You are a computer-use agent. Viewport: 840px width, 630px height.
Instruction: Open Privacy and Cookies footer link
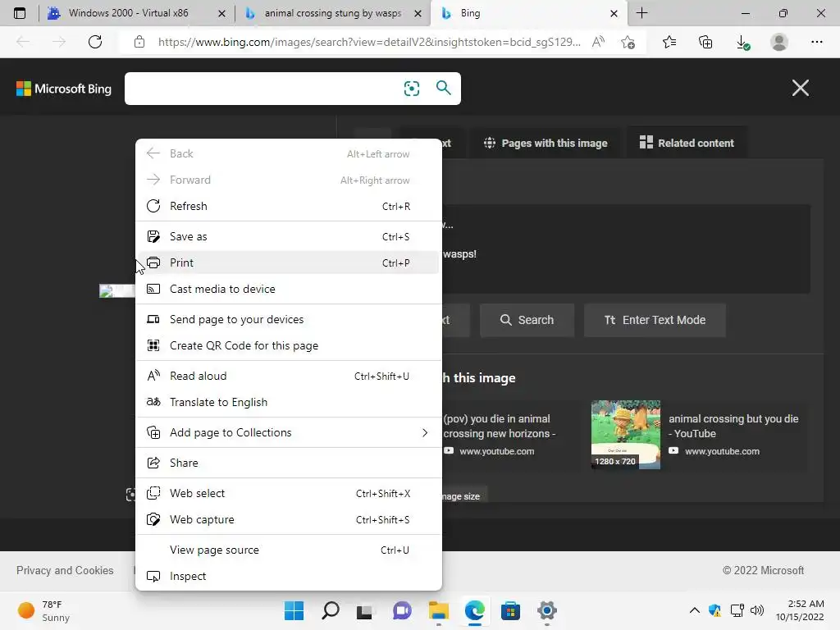(x=65, y=571)
